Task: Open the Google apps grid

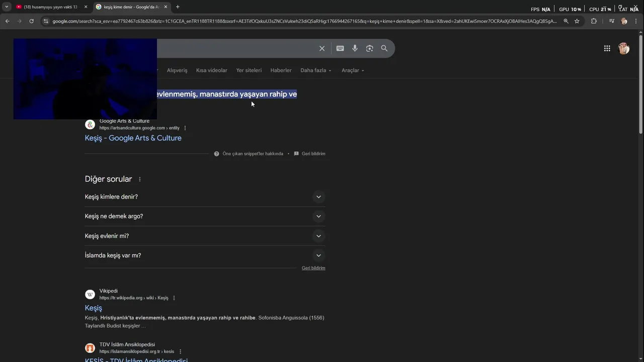Action: pos(607,48)
